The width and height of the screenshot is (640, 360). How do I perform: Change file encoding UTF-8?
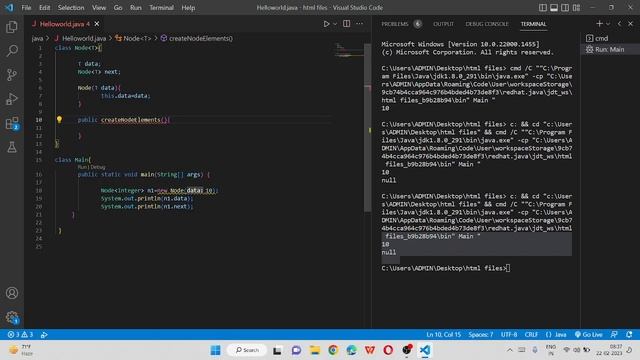point(509,334)
